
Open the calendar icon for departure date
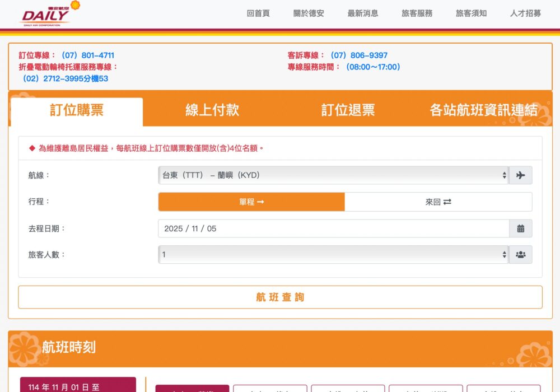pyautogui.click(x=520, y=228)
